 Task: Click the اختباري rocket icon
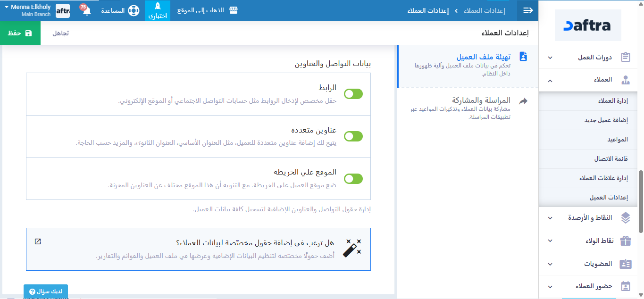pyautogui.click(x=158, y=6)
